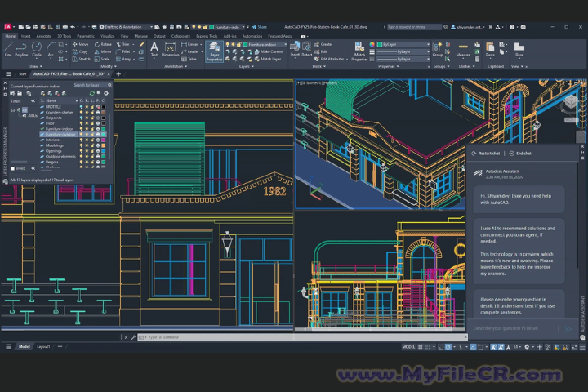The width and height of the screenshot is (588, 392).
Task: Toggle lock for Openings layer
Action: click(x=91, y=151)
